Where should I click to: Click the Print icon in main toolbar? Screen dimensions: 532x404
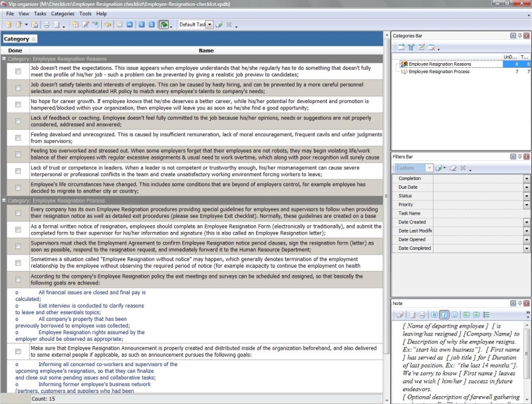pos(47,25)
